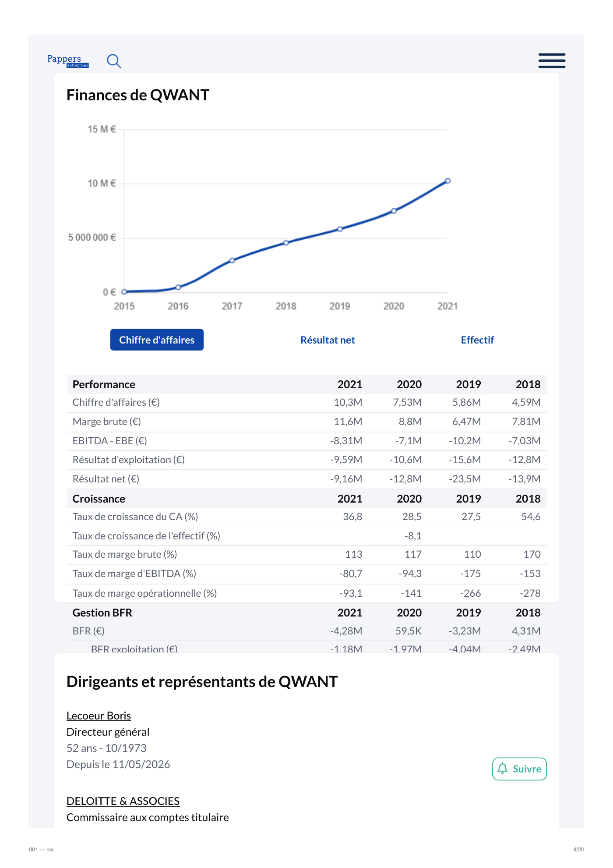The image size is (613, 868).
Task: Click the 'Dirigeants et représentants de QWANT' heading
Action: [202, 682]
